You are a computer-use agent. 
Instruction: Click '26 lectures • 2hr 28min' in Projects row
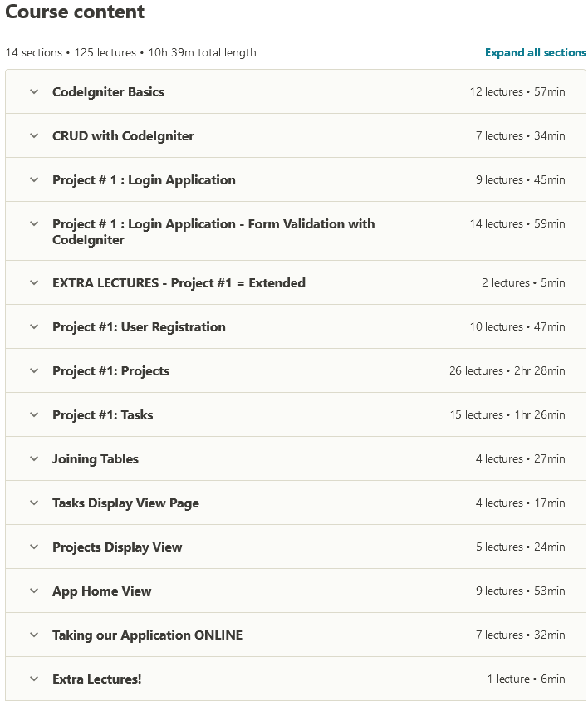pos(507,370)
